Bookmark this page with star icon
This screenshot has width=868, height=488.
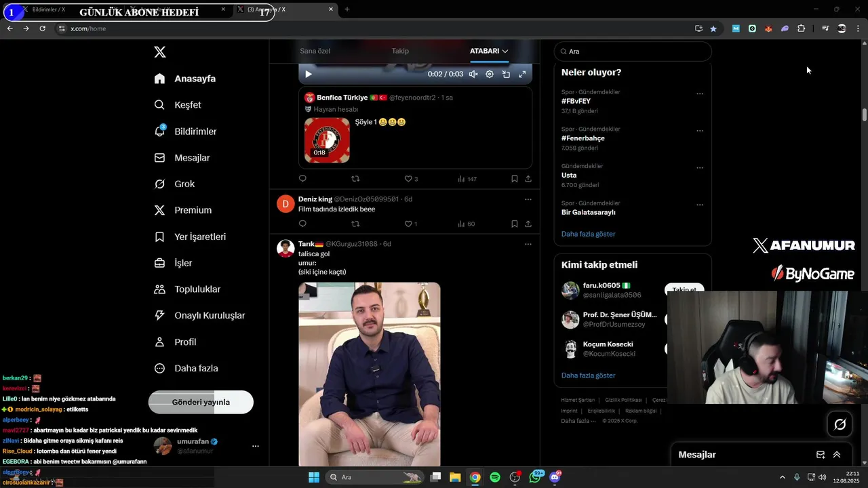(x=713, y=28)
